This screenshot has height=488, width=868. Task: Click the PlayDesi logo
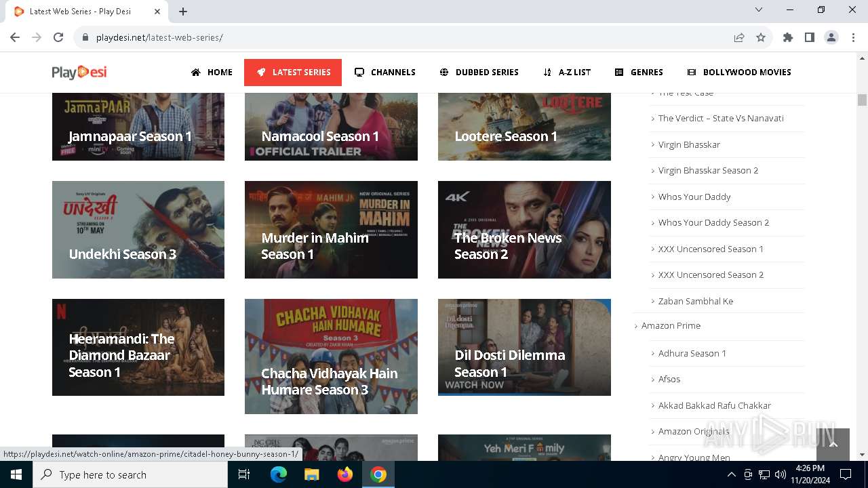[x=79, y=72]
